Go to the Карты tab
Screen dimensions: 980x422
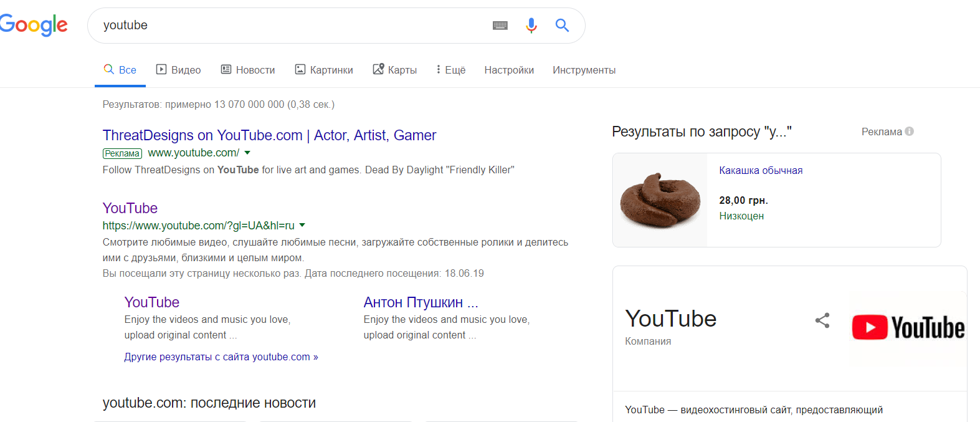[395, 70]
